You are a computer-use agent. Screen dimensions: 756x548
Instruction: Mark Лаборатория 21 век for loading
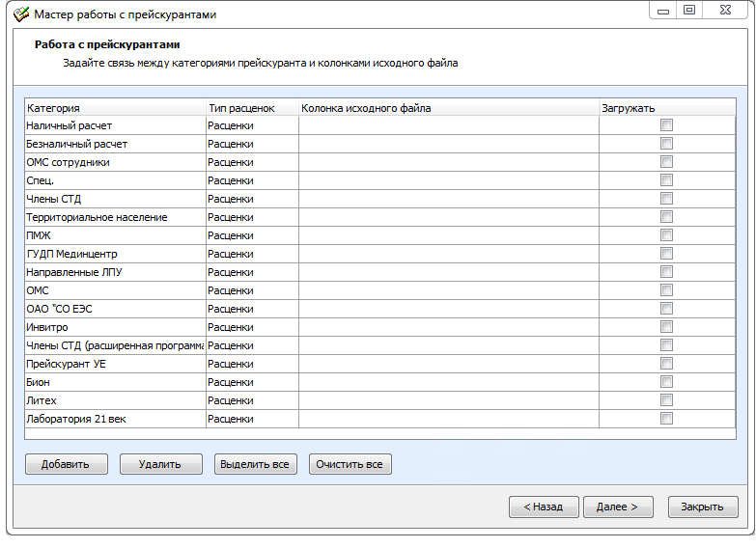tap(666, 419)
